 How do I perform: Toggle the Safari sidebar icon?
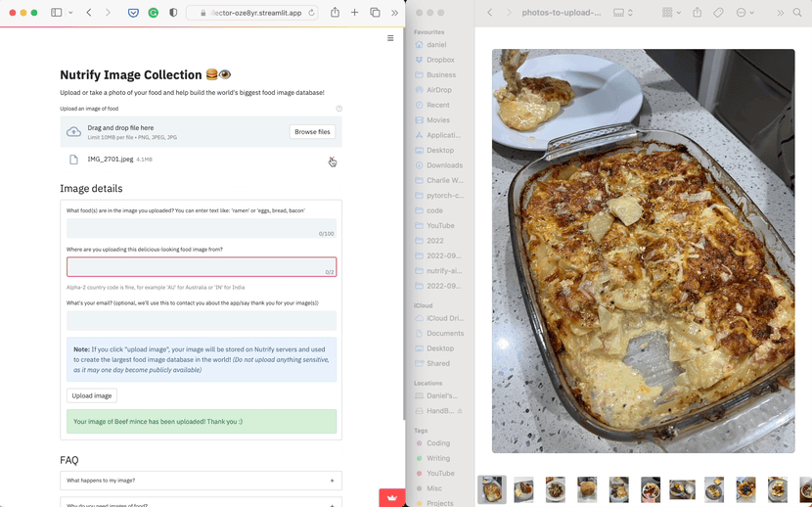click(57, 13)
